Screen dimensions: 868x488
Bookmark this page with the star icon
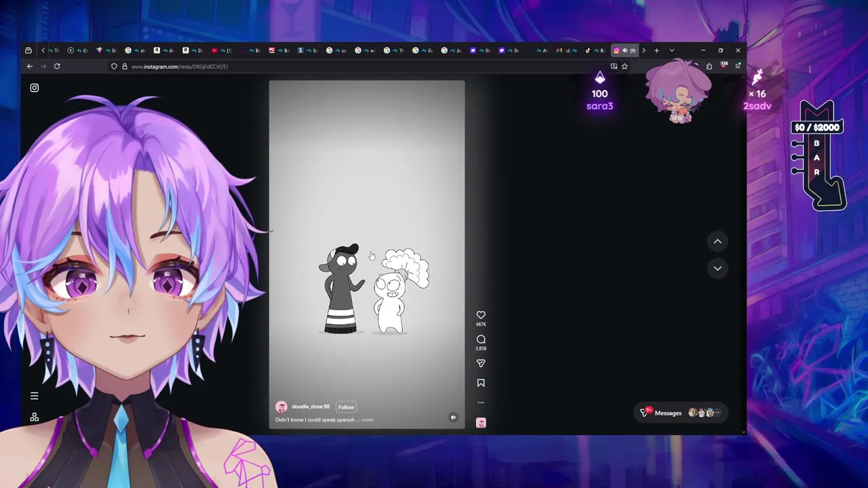pyautogui.click(x=625, y=66)
